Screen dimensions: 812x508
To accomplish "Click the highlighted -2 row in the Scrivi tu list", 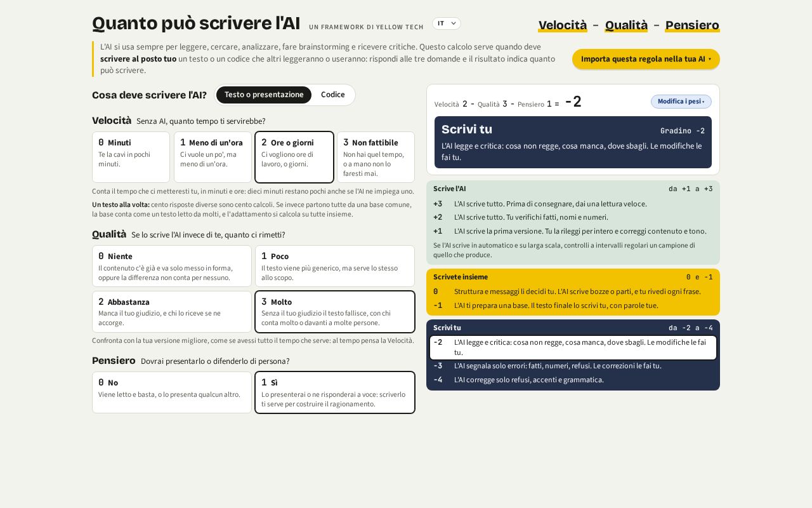I will (573, 347).
